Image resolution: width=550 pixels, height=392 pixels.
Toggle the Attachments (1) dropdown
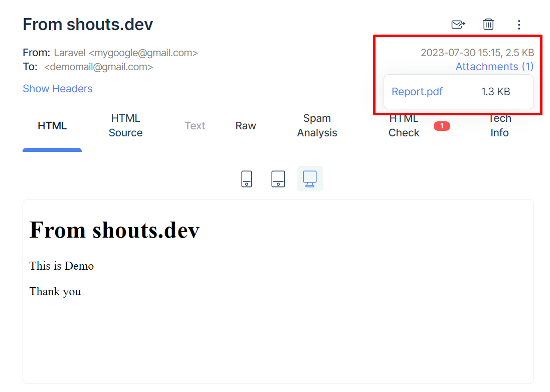pos(494,67)
